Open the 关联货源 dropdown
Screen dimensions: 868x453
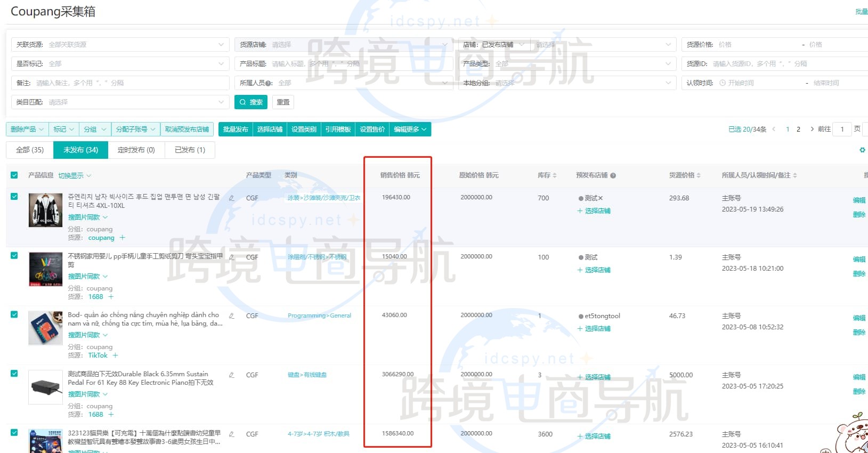pyautogui.click(x=120, y=45)
